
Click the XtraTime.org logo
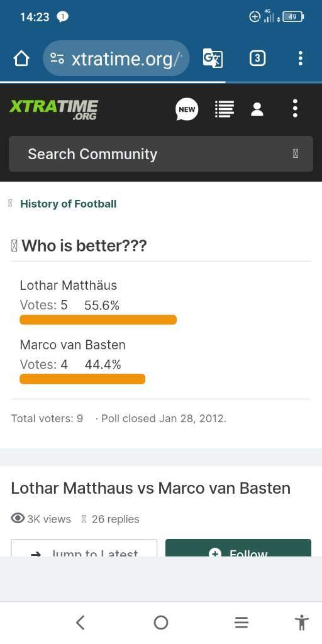(x=53, y=109)
